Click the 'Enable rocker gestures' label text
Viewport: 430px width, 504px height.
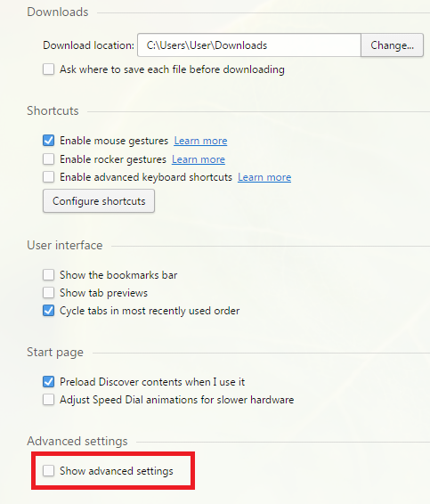[113, 159]
